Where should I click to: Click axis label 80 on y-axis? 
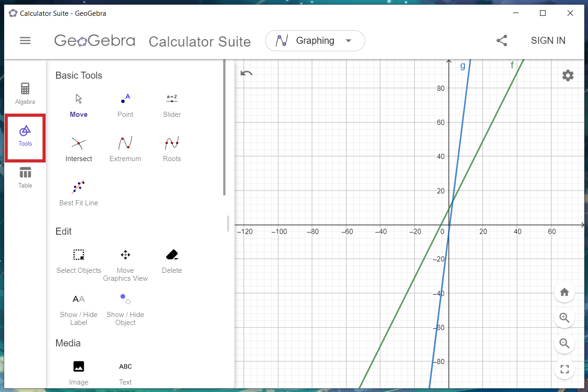441,88
